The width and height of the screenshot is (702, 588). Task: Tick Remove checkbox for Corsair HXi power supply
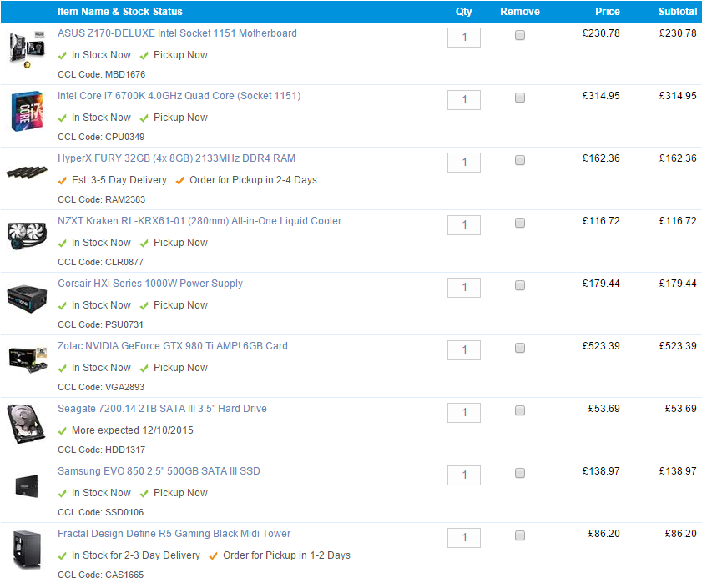coord(520,285)
